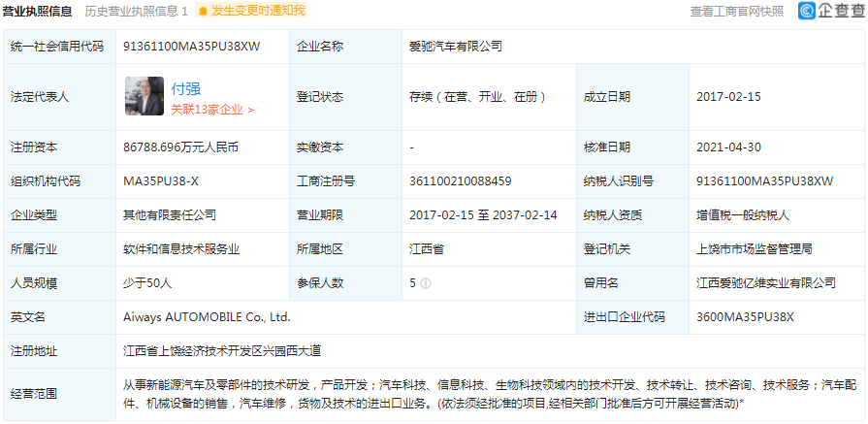Click former name 江西爱驰亿维实业有限公司
The width and height of the screenshot is (868, 424).
click(766, 283)
